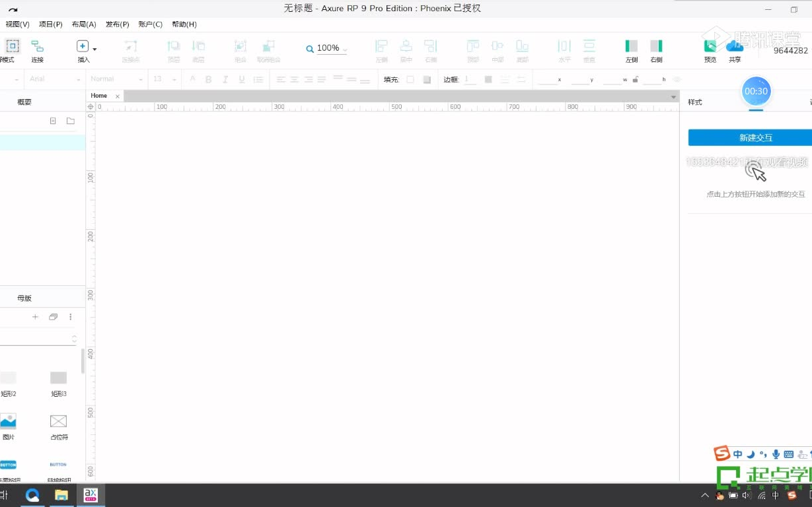Activate the Connect mode tool
Image resolution: width=812 pixels, height=507 pixels.
coord(37,48)
